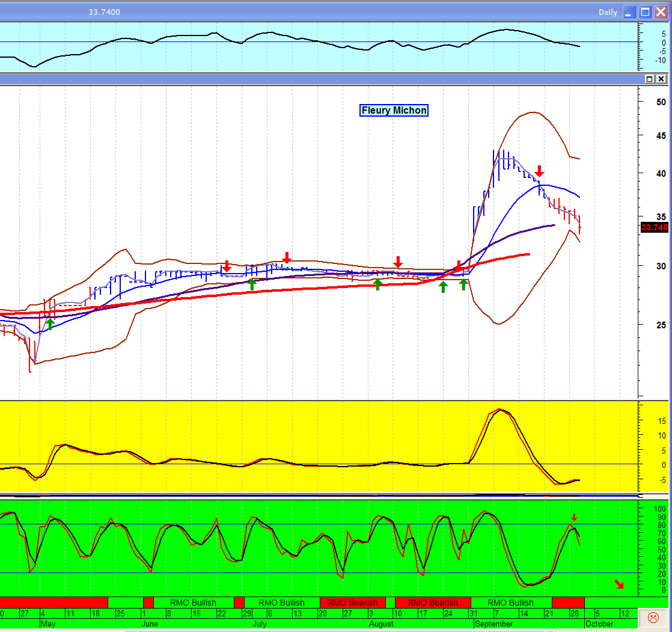Click the green buy arrow near August 31
The height and width of the screenshot is (632, 672).
(x=463, y=284)
